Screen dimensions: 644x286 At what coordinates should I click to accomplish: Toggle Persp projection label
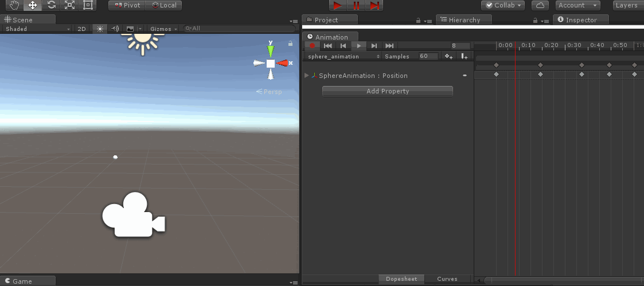coord(269,92)
